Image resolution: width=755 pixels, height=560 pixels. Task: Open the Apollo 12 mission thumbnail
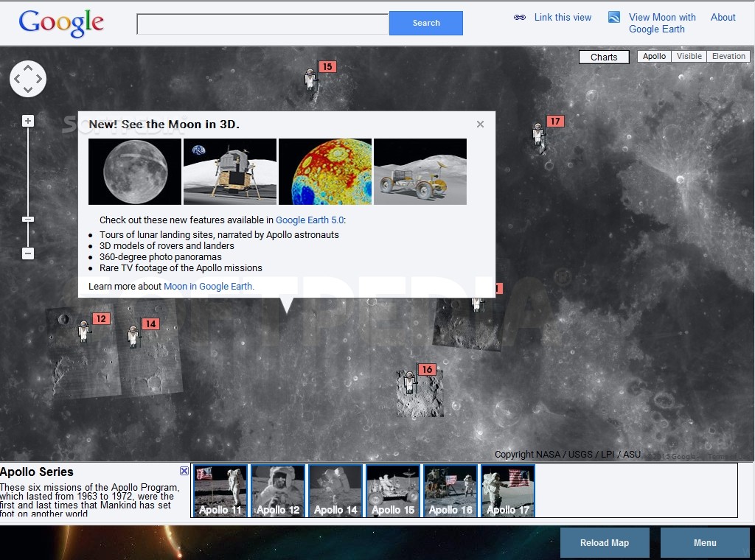(278, 491)
